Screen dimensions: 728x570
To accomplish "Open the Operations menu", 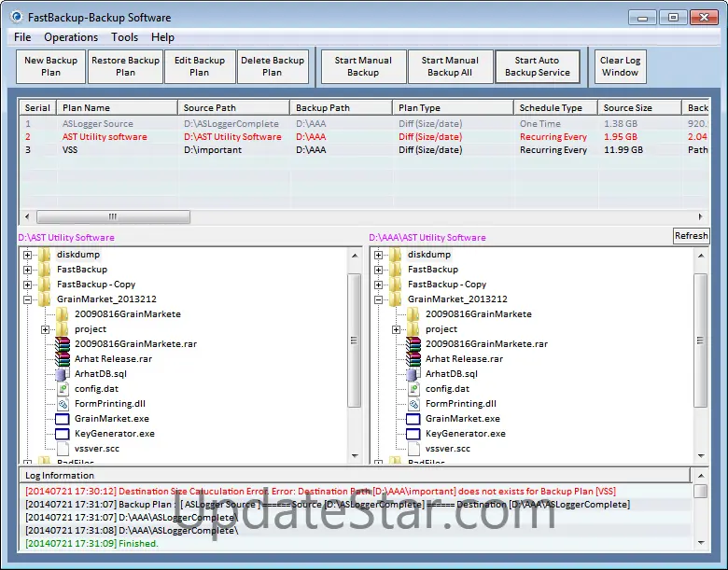I will click(x=71, y=37).
